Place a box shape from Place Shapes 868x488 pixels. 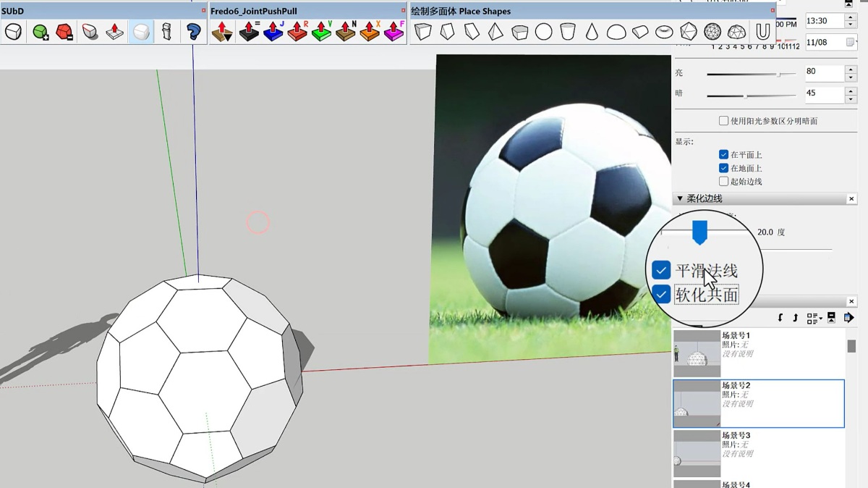423,32
